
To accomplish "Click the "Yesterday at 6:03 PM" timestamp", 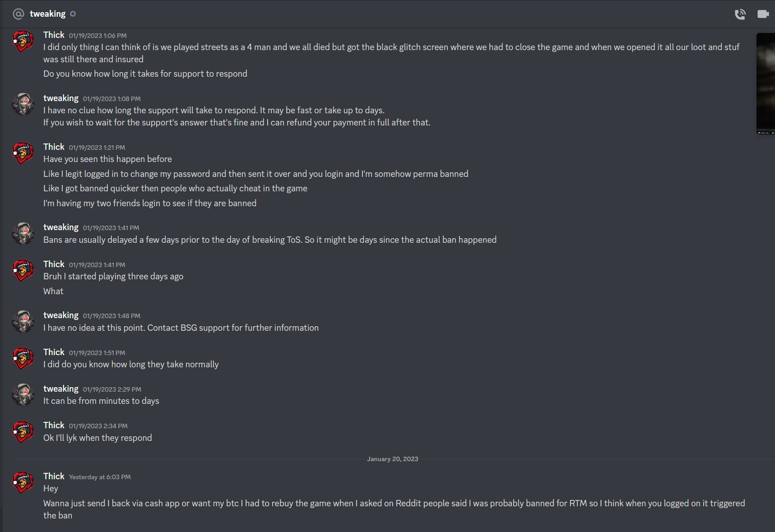I will [100, 477].
